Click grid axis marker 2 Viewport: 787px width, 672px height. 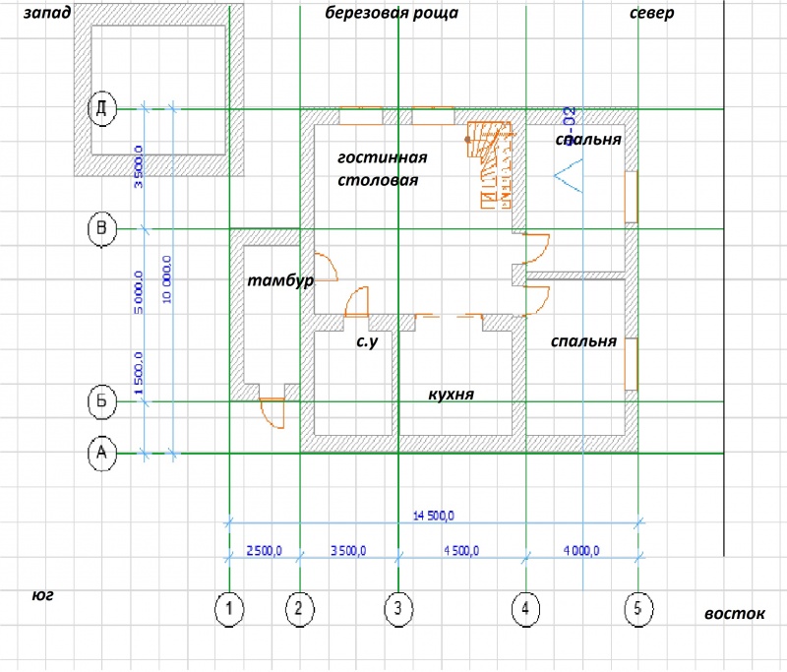click(299, 609)
